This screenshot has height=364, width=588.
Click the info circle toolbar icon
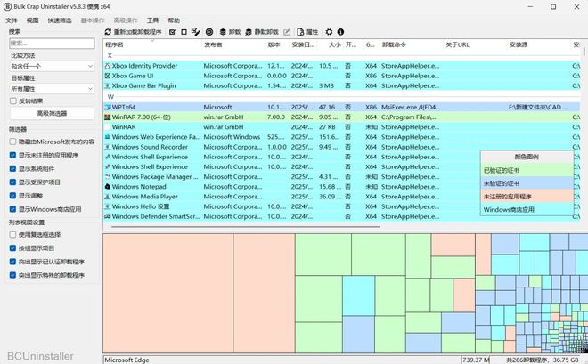point(340,32)
